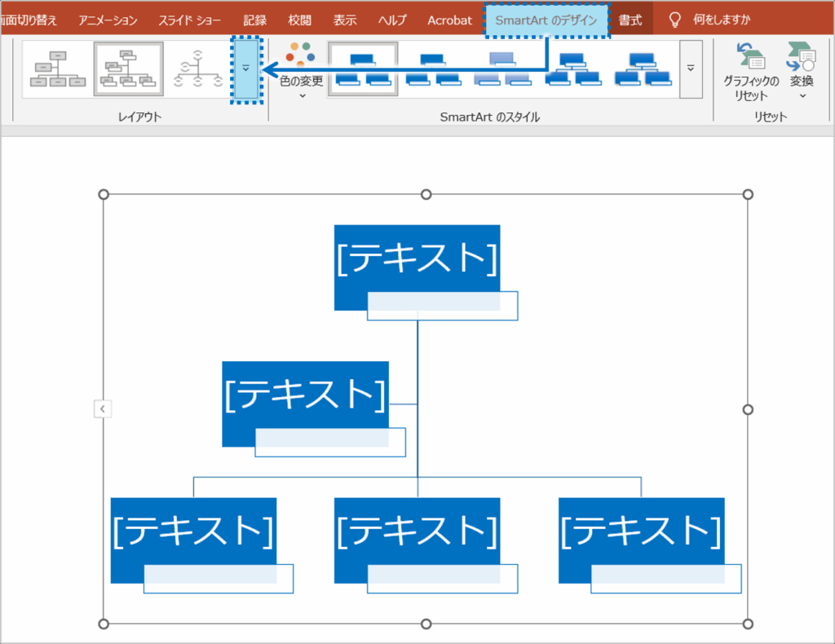
Task: Click the 何をしますか lightbulb icon
Action: [675, 19]
